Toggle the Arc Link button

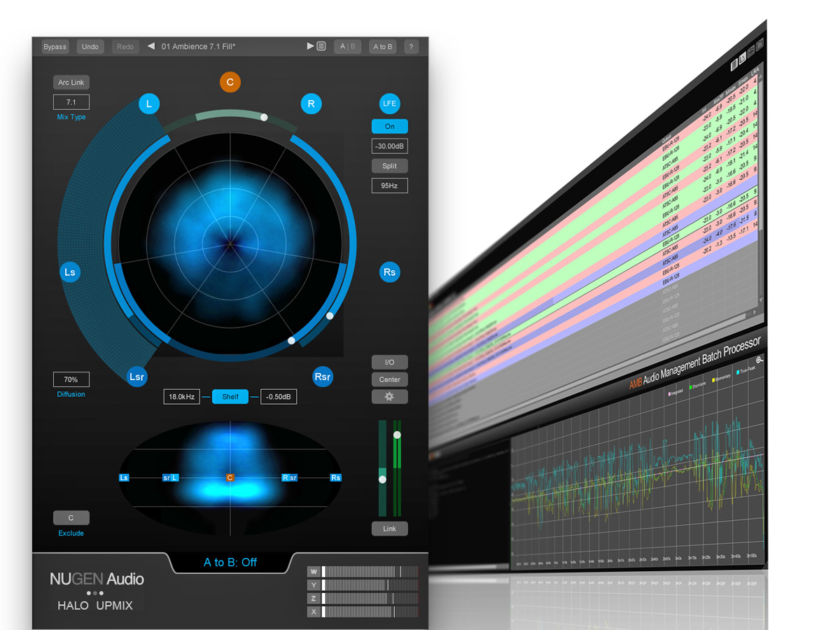71,83
